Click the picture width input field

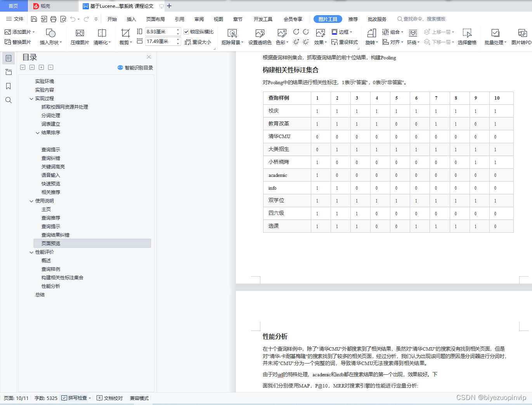160,41
